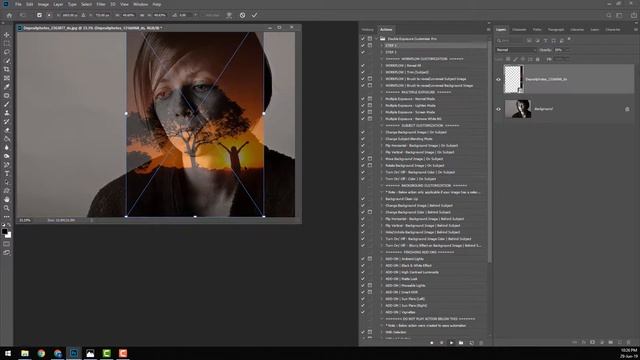Switch to the Channels tab
Viewport: 640px width, 360px height.
coord(519,29)
